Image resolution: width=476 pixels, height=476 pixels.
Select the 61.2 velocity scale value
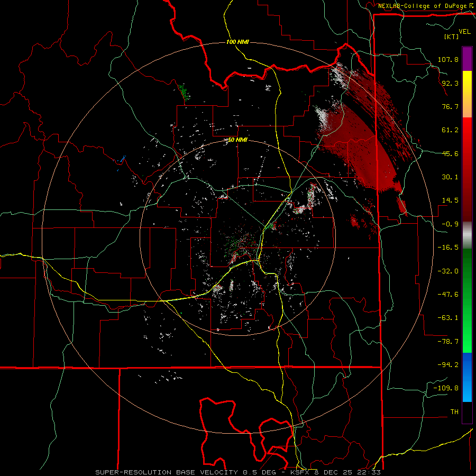point(450,130)
